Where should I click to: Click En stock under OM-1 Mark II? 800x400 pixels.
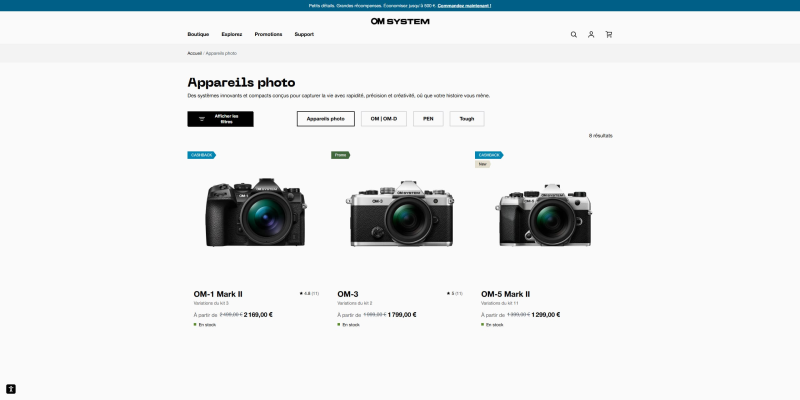205,325
